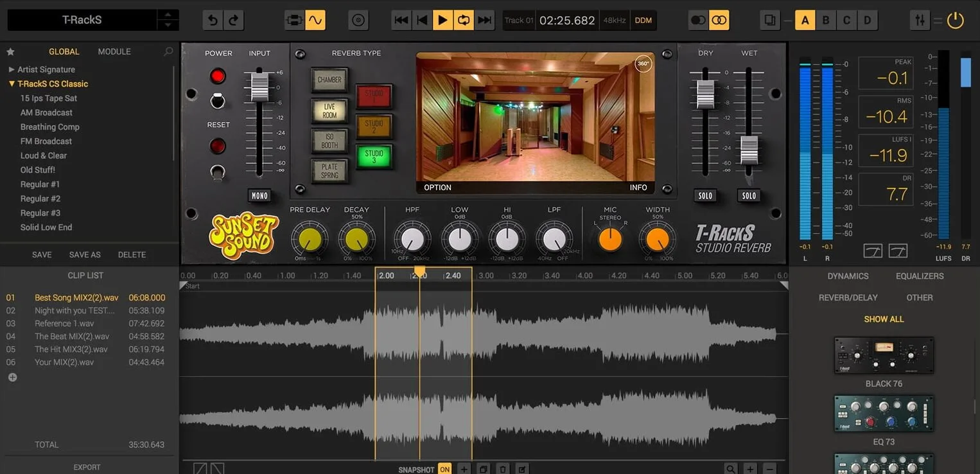Skip to next track with fast-forward icon

[x=484, y=20]
